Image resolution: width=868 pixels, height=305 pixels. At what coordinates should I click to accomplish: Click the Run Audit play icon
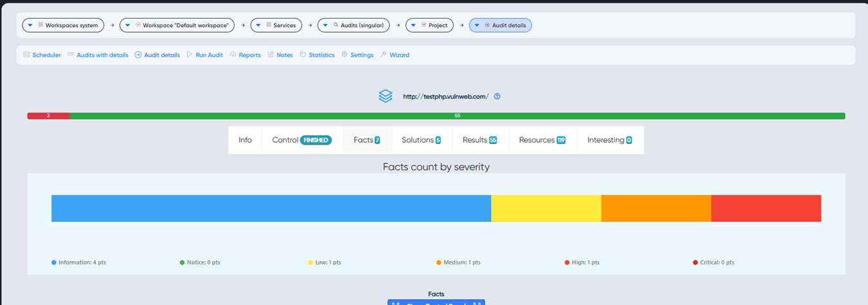point(189,55)
